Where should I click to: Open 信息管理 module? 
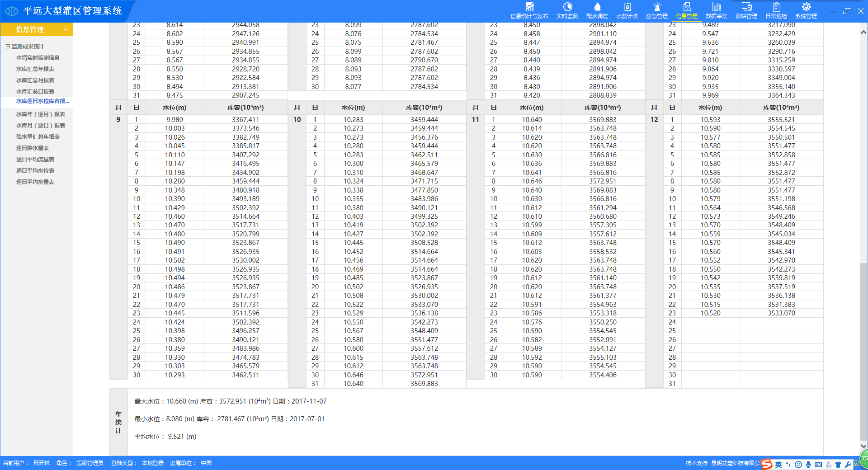[x=687, y=11]
